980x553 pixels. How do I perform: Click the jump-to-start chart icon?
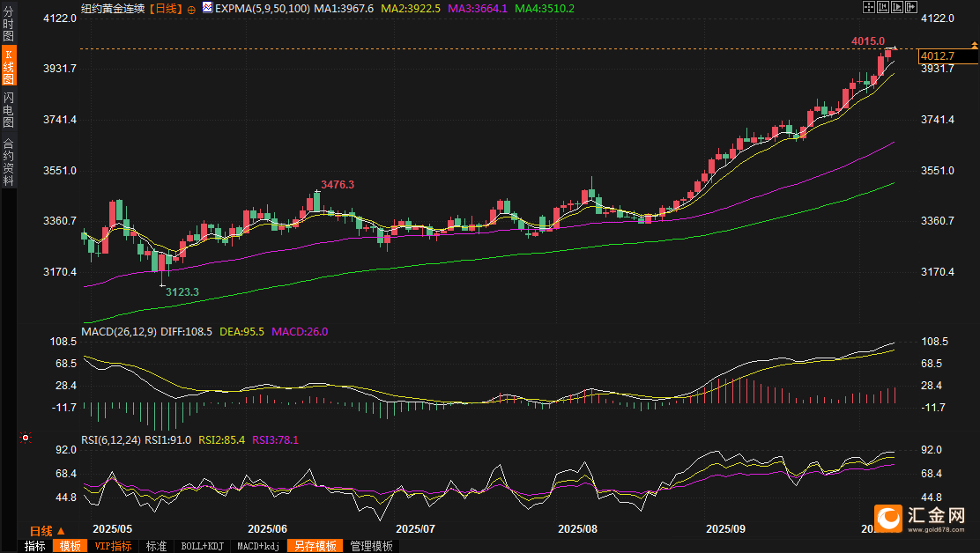pyautogui.click(x=883, y=7)
